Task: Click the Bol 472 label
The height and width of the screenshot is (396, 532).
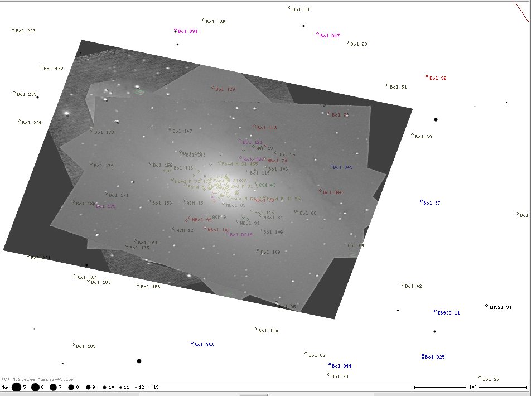Action: pos(54,69)
